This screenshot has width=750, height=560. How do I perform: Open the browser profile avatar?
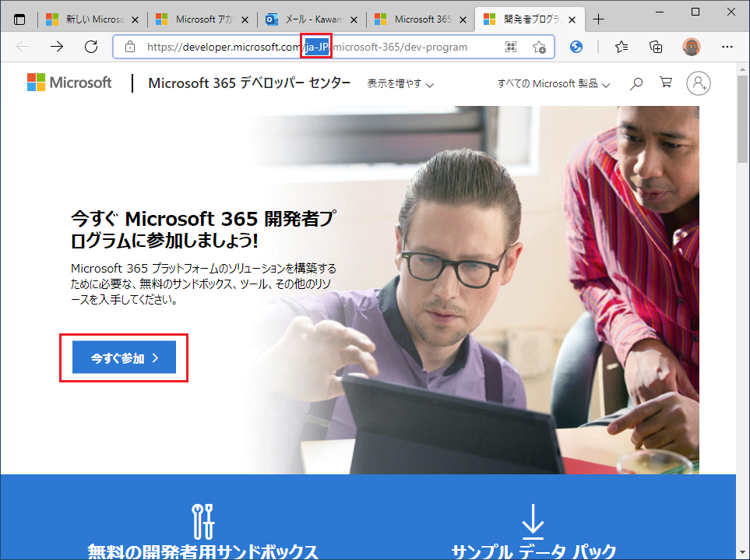coord(691,47)
